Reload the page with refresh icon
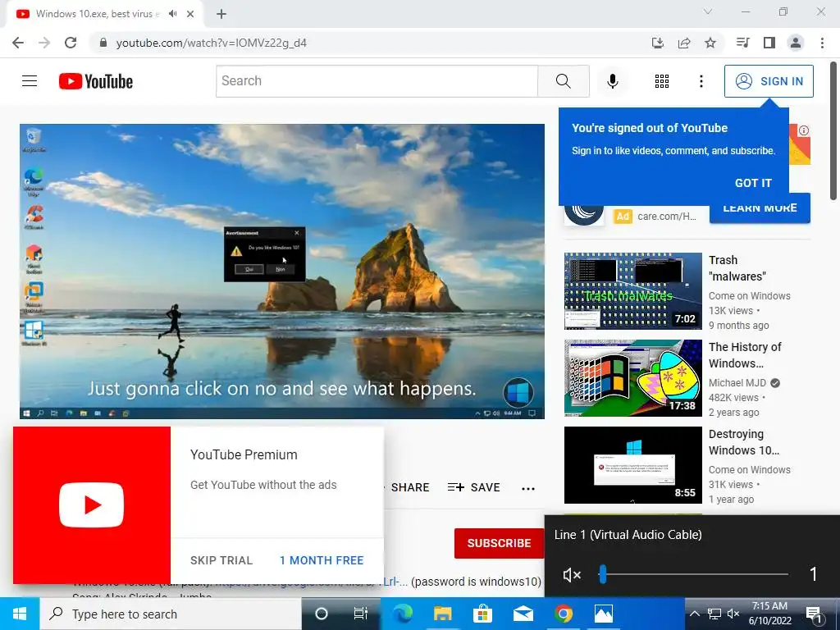Screen dimensions: 840x630 tap(71, 43)
